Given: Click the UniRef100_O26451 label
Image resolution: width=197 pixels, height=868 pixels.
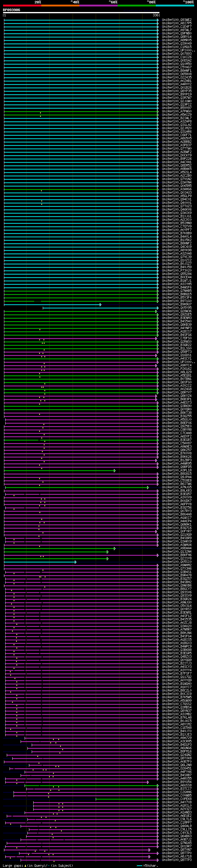Looking at the screenshot, I should 177,769.
